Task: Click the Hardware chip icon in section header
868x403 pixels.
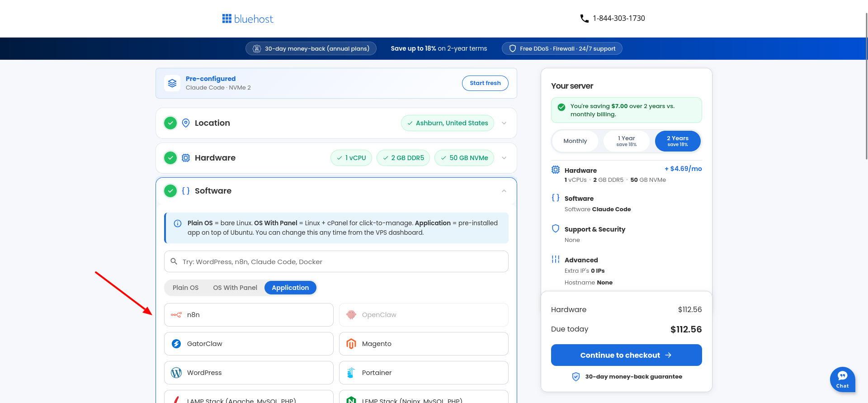Action: coord(186,158)
